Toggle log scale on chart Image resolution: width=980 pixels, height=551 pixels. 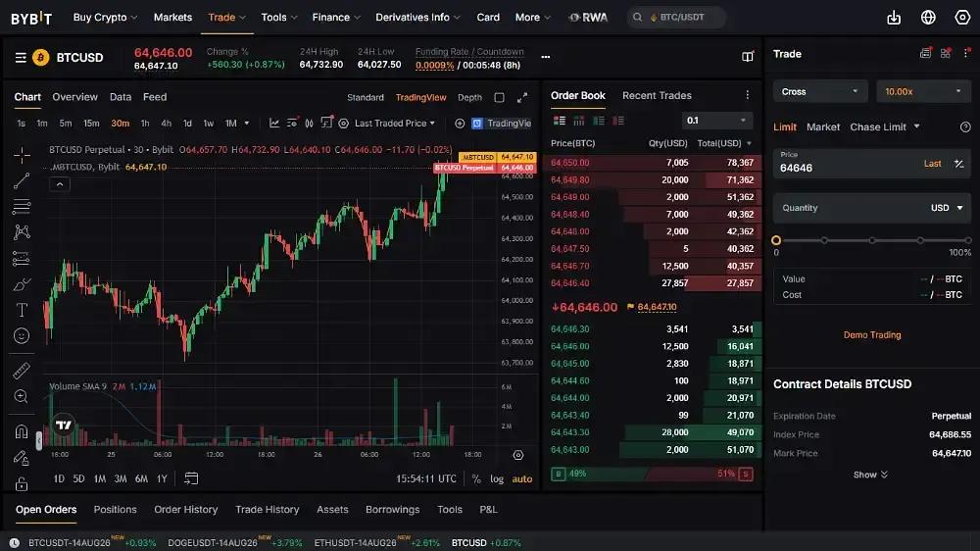[497, 478]
